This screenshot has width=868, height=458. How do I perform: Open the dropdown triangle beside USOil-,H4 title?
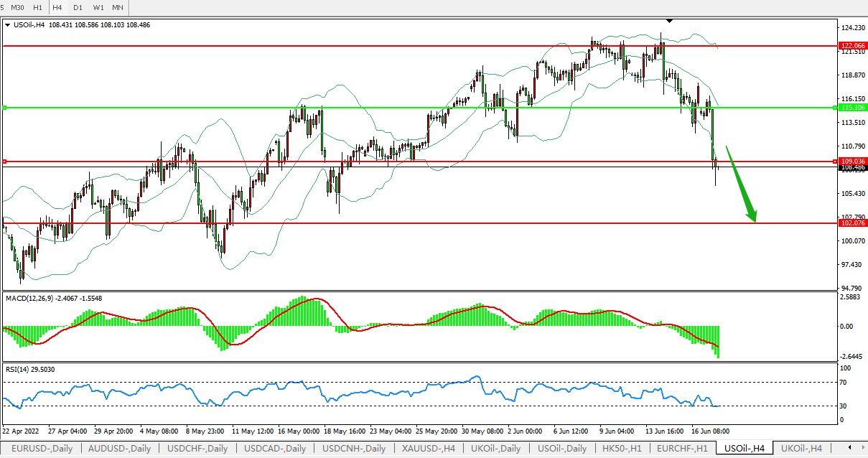[x=7, y=24]
